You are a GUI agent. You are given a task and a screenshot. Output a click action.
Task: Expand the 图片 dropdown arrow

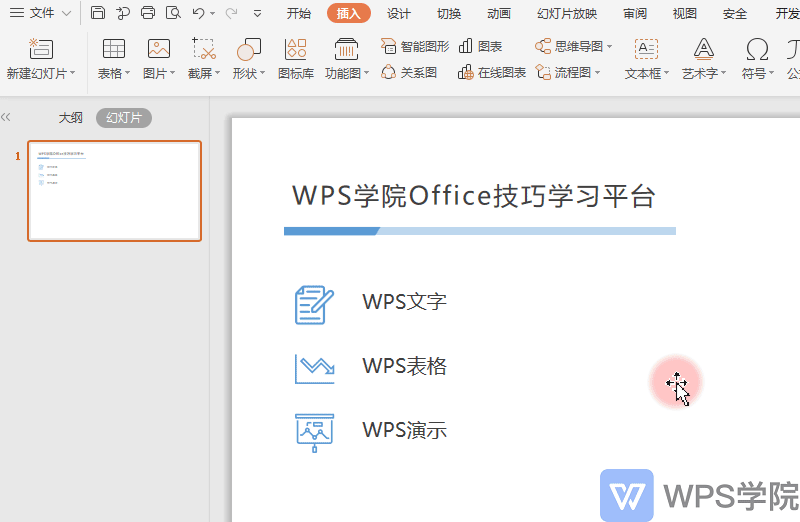172,73
